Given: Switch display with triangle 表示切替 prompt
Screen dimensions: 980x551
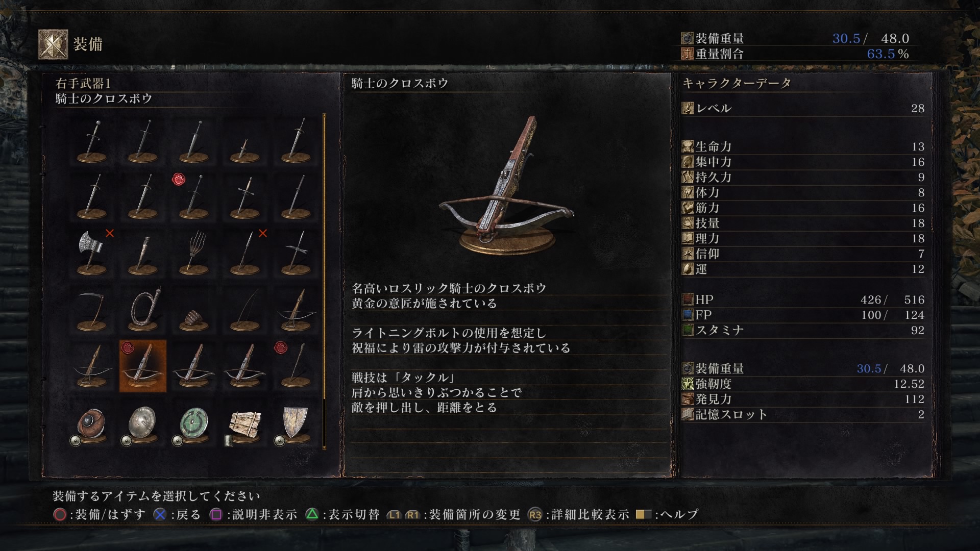Looking at the screenshot, I should (x=342, y=514).
